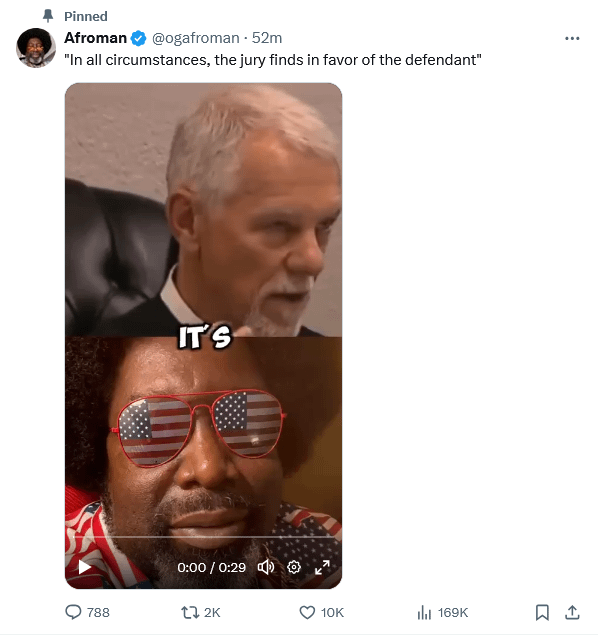Screen dimensions: 598x635
Task: Play the video
Action: point(84,567)
